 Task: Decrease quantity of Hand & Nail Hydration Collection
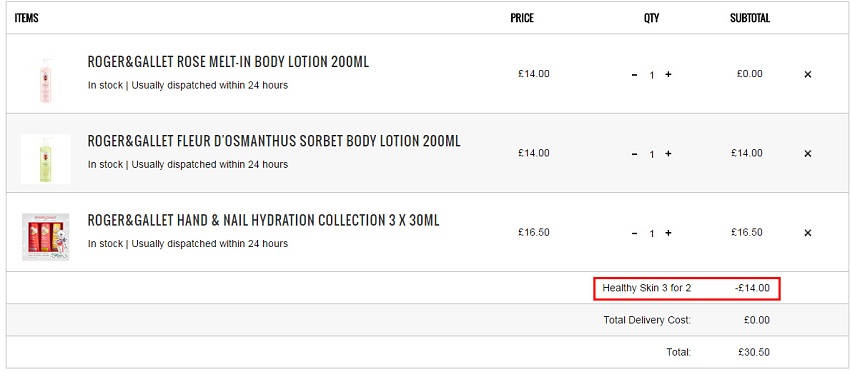click(634, 233)
